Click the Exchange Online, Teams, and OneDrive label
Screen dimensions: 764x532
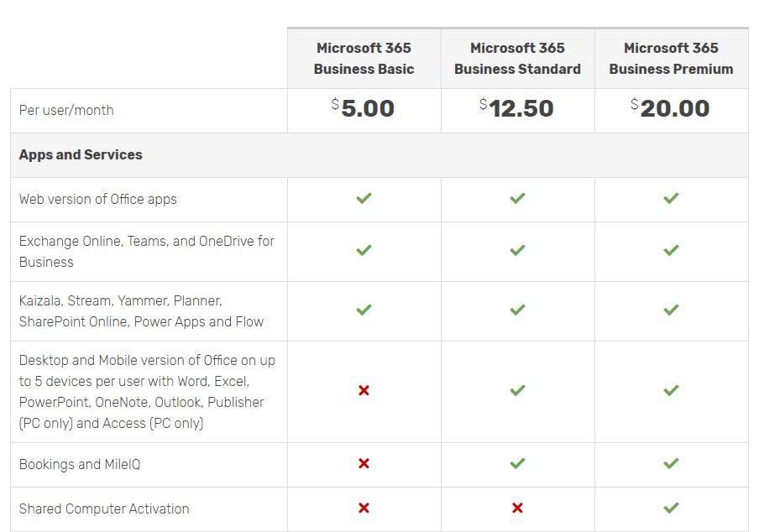(145, 251)
